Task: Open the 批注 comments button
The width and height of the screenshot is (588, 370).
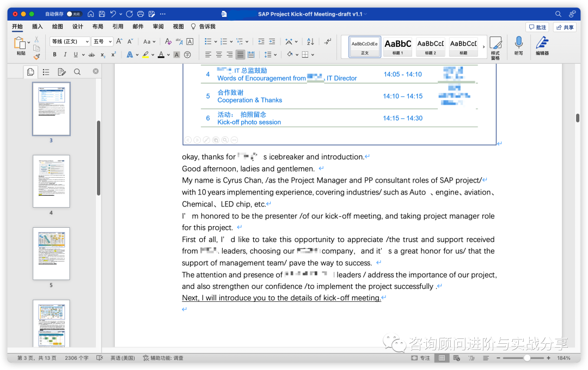Action: coord(537,27)
